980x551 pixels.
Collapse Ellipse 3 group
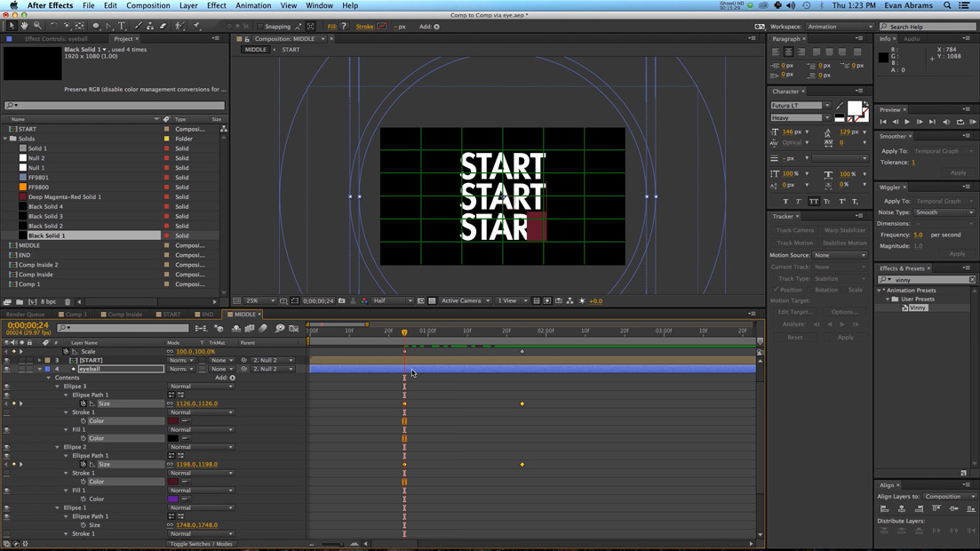58,387
